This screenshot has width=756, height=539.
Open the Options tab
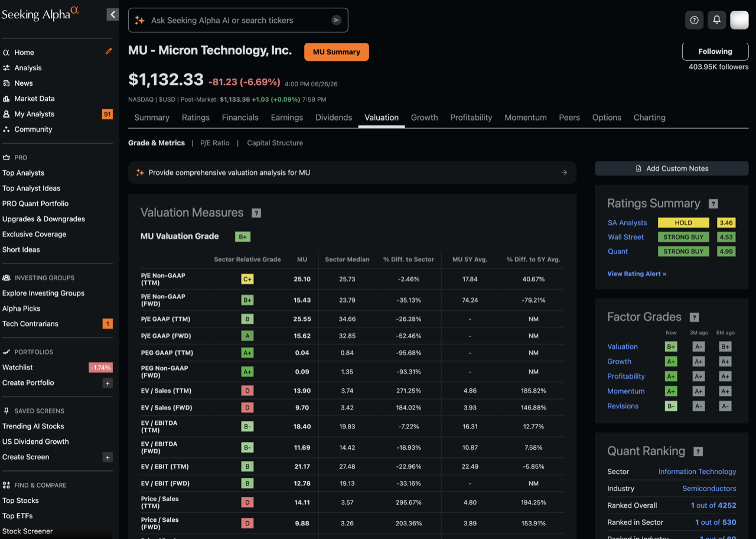(607, 118)
